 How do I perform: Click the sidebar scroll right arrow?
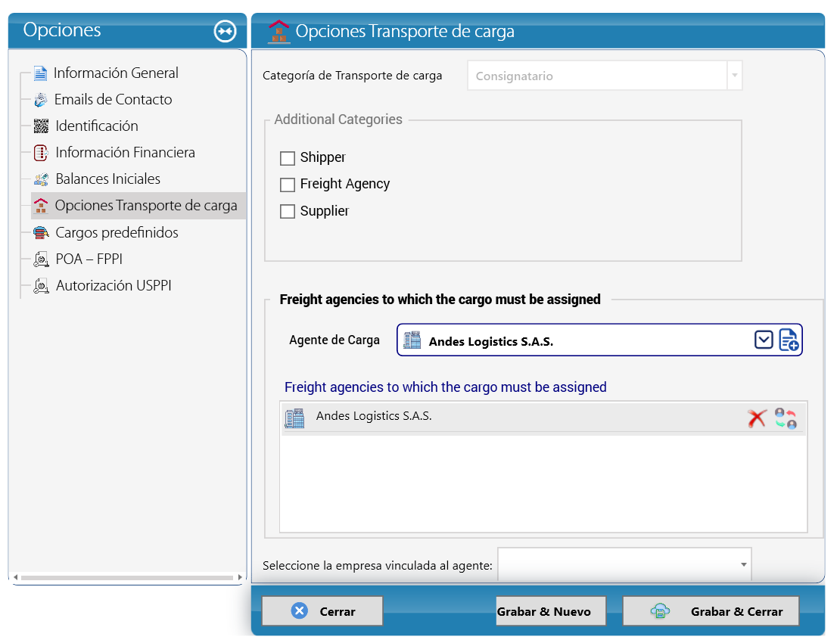pyautogui.click(x=239, y=577)
